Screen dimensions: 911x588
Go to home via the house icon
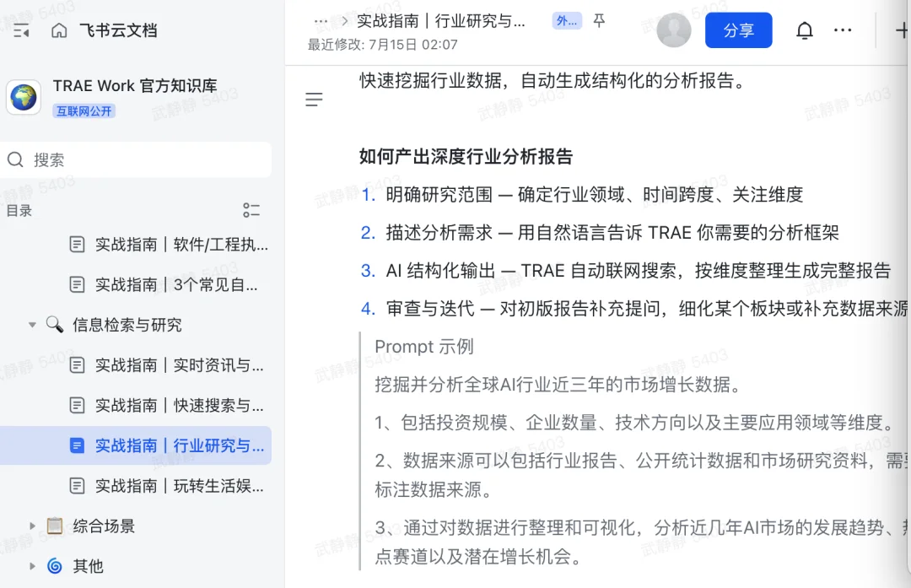tap(59, 30)
